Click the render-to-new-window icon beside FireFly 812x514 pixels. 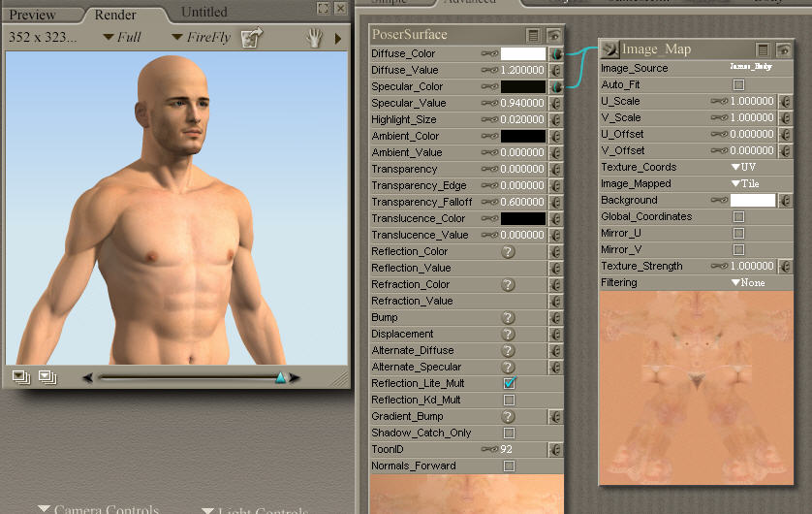pyautogui.click(x=253, y=38)
